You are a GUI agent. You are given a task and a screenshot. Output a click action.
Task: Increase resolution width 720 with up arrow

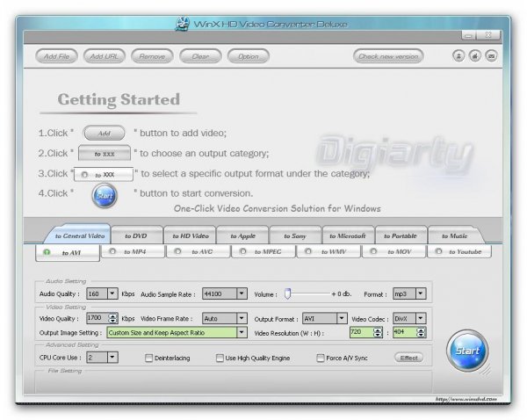tap(378, 330)
